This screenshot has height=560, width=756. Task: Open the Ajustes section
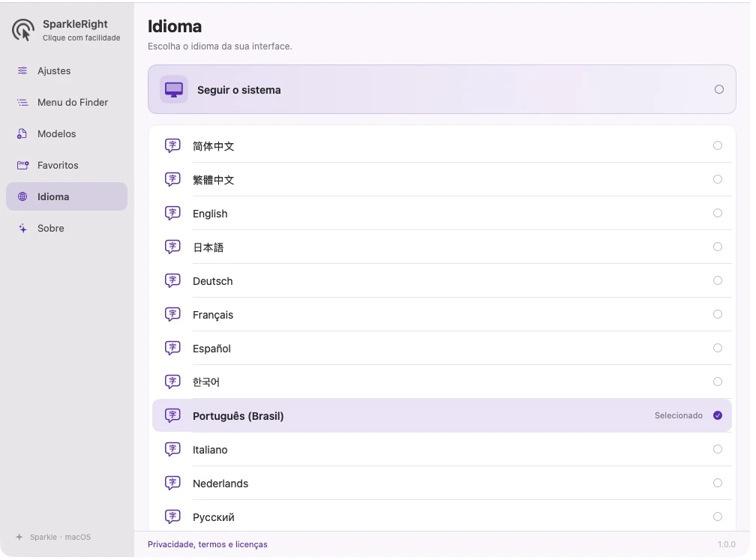(x=67, y=70)
